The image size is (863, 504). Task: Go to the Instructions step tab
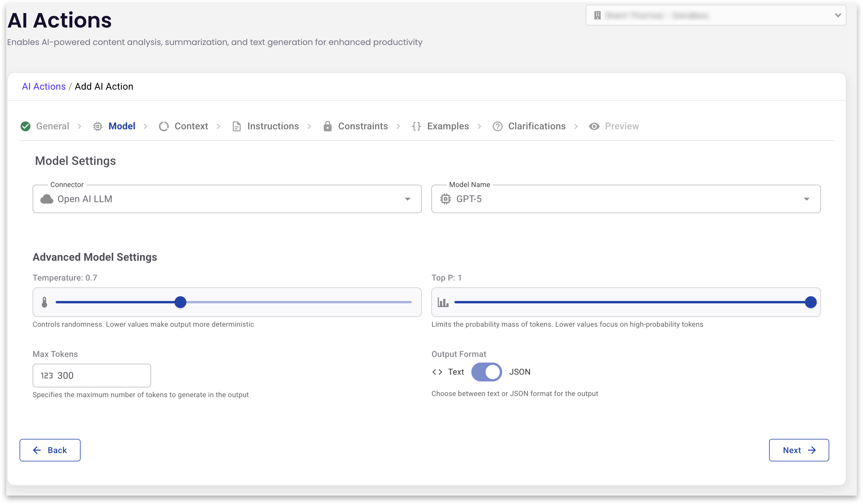pyautogui.click(x=273, y=126)
